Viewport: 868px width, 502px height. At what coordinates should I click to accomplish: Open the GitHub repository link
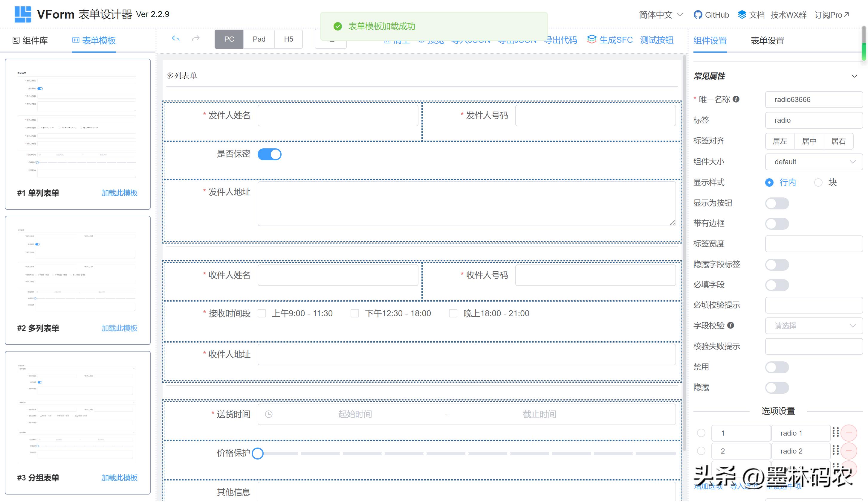click(711, 14)
